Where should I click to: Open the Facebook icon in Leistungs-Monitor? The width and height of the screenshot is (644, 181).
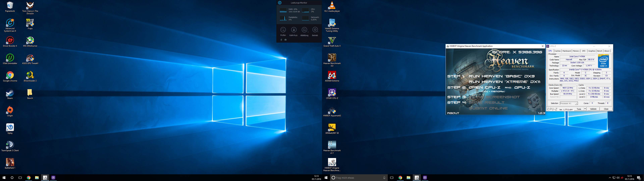(x=281, y=40)
